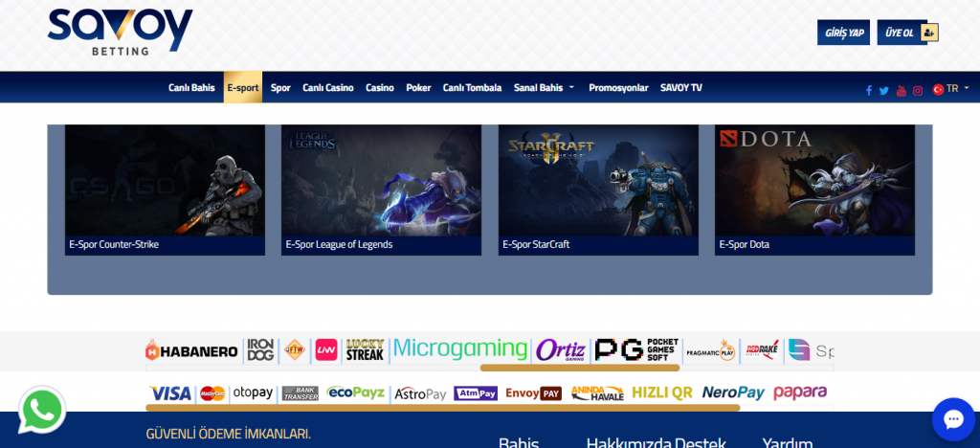
Task: Click the otopay payment logo
Action: [x=253, y=393]
